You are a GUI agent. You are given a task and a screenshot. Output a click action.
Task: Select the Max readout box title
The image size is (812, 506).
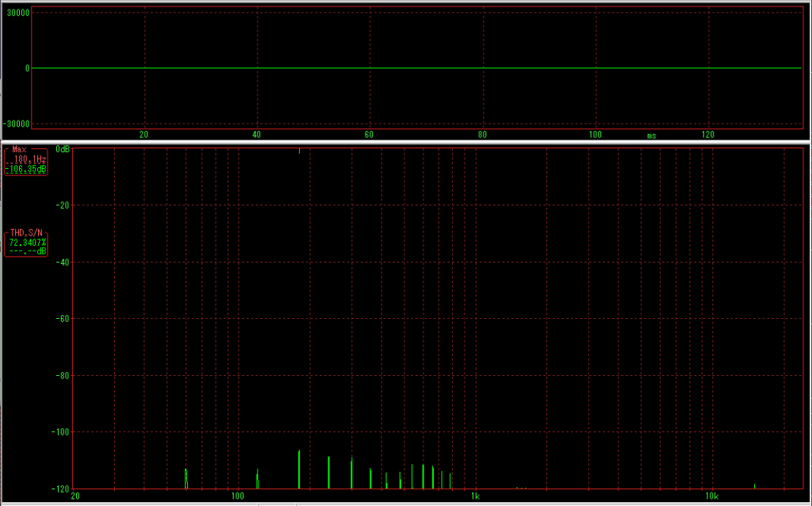[19, 149]
